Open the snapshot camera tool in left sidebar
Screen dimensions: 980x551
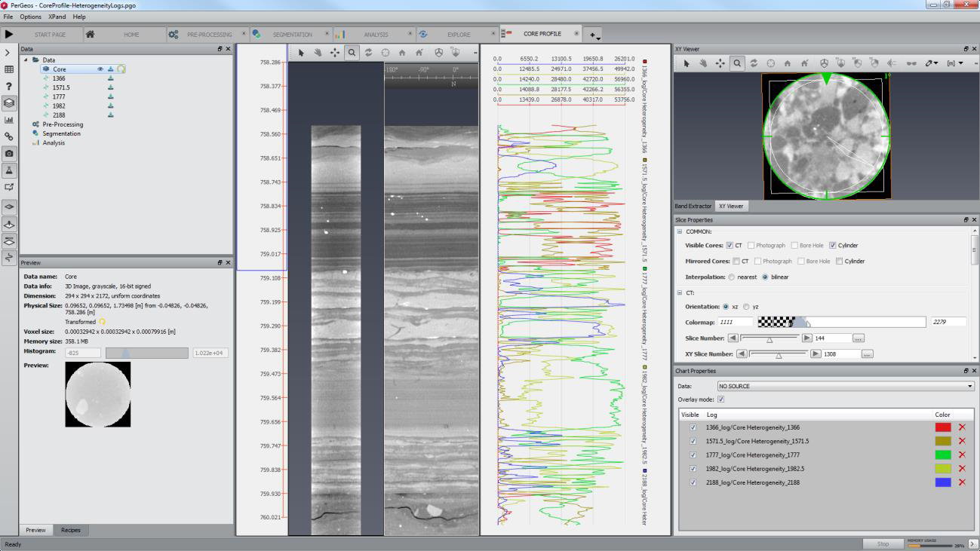point(9,153)
